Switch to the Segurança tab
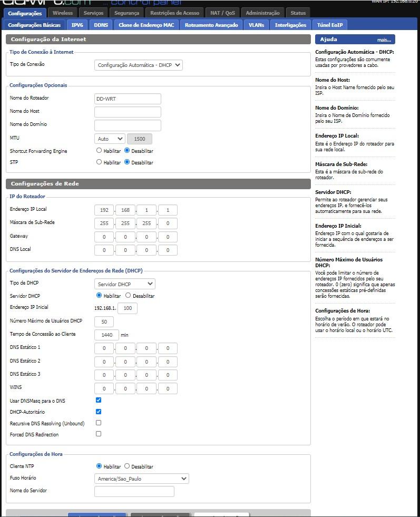420x517 pixels. coord(126,13)
